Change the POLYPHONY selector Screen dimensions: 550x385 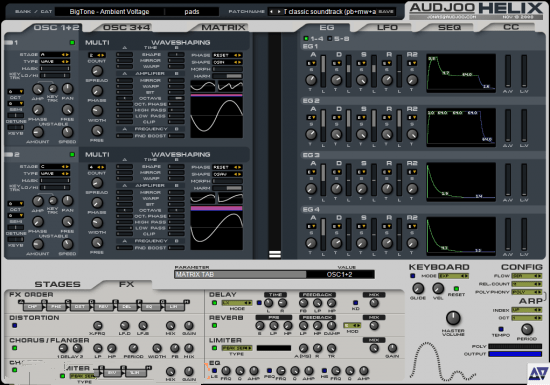click(x=526, y=292)
